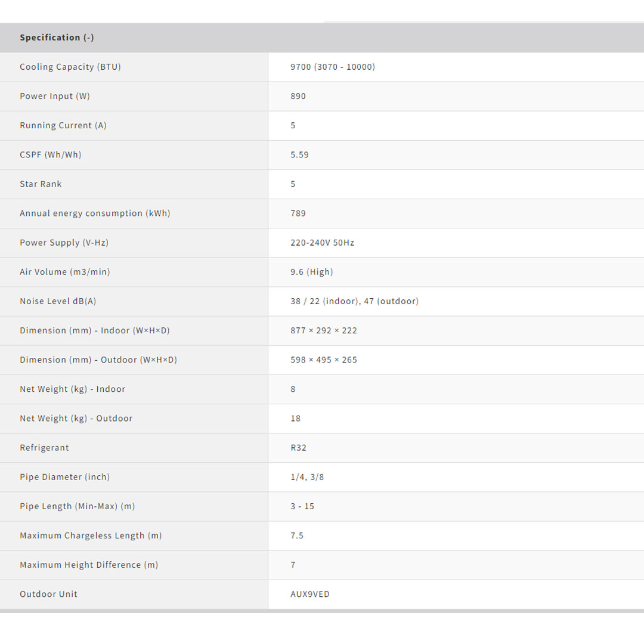Image resolution: width=644 pixels, height=644 pixels.
Task: Click the R32 refrigerant value
Action: (298, 447)
